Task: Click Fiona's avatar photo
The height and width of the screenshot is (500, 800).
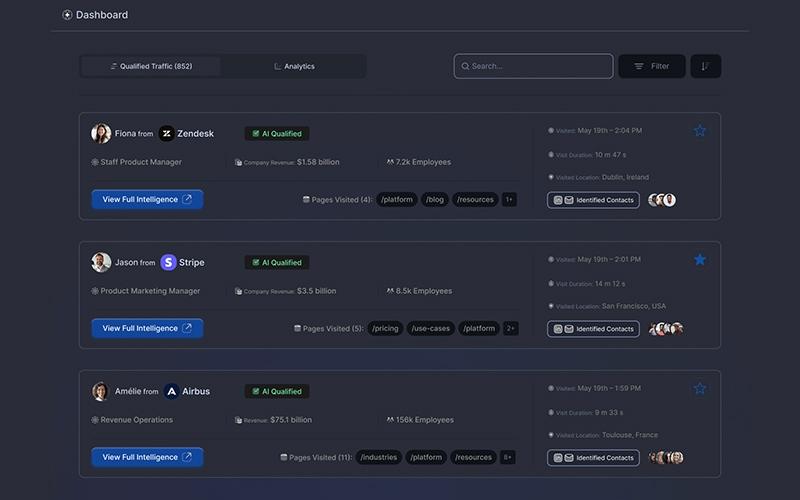Action: point(101,133)
